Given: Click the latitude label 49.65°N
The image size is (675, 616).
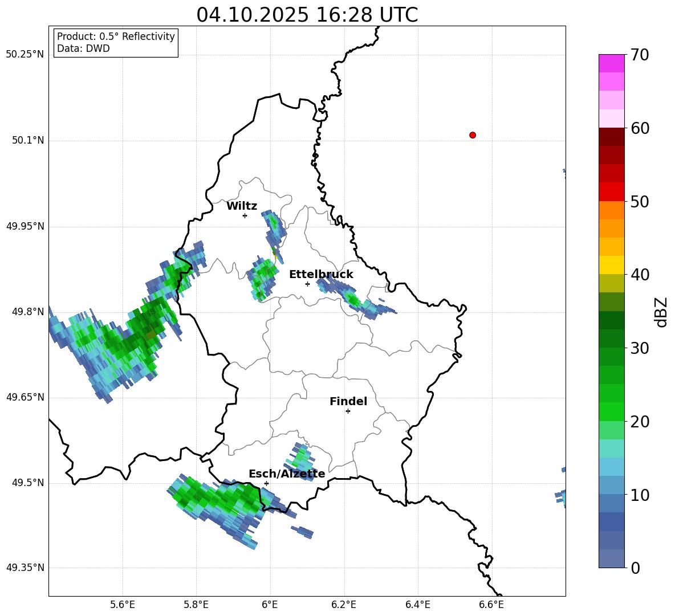Looking at the screenshot, I should click(25, 397).
